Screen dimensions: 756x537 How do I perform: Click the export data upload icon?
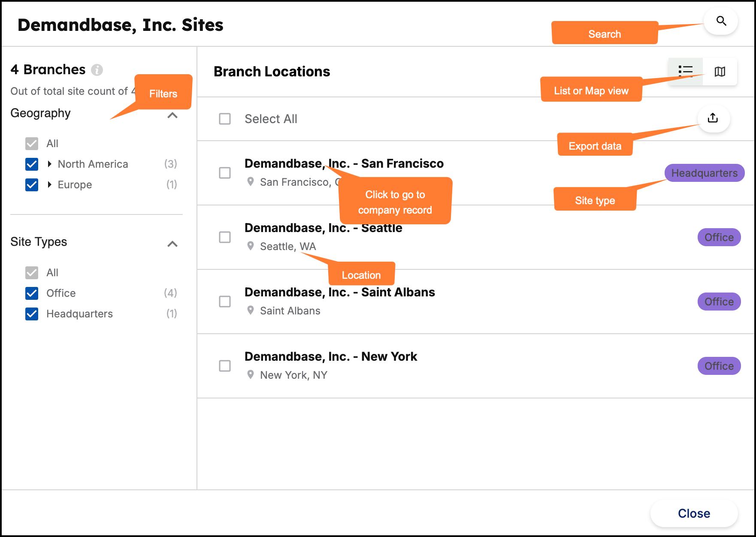[x=713, y=118]
